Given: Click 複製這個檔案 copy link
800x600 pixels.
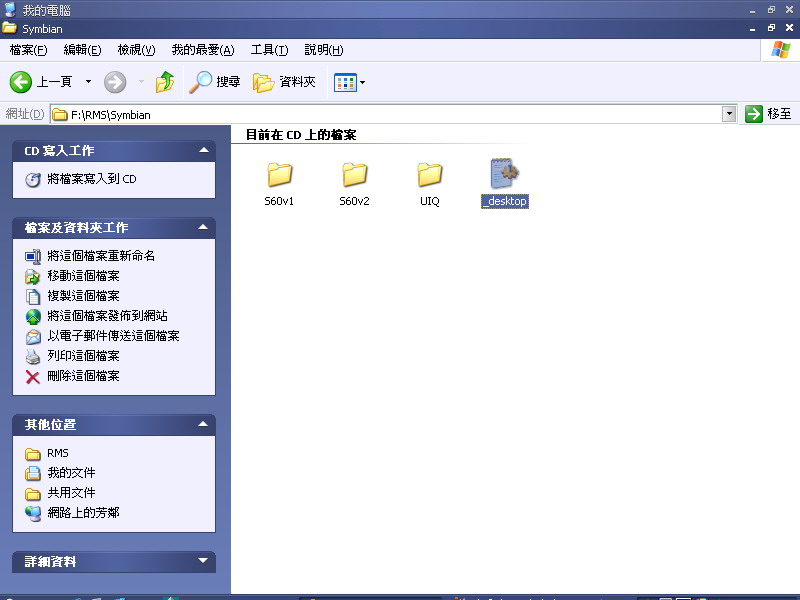Looking at the screenshot, I should [x=83, y=296].
